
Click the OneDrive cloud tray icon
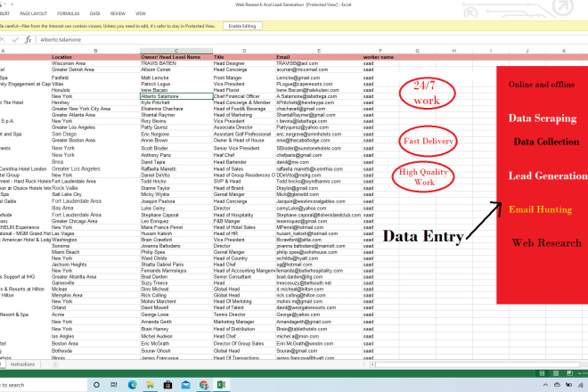point(557,385)
